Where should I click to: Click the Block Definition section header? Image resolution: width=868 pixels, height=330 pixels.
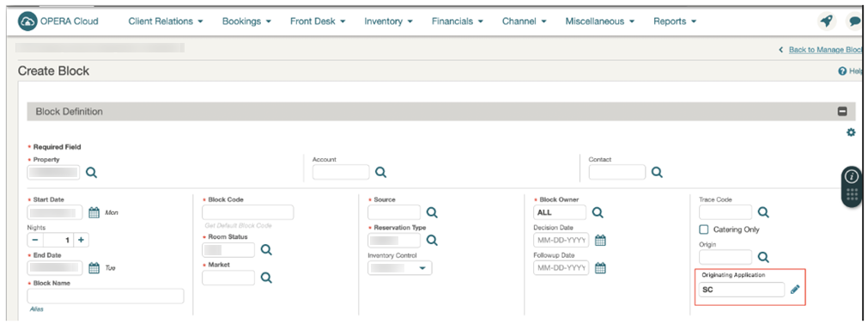point(441,112)
